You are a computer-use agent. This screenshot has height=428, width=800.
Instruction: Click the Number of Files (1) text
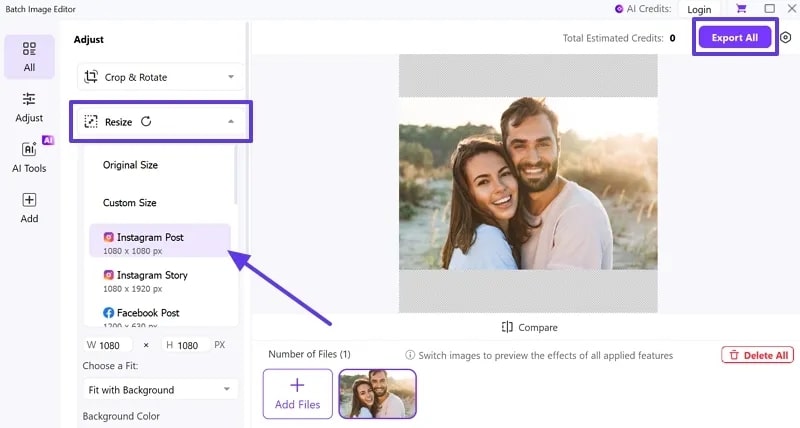309,354
